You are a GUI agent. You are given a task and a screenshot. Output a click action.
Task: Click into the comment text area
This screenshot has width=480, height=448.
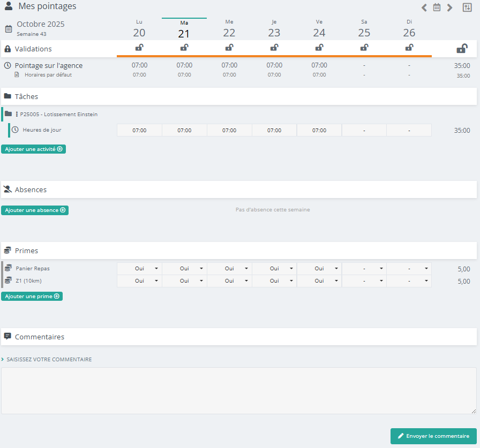(238, 390)
